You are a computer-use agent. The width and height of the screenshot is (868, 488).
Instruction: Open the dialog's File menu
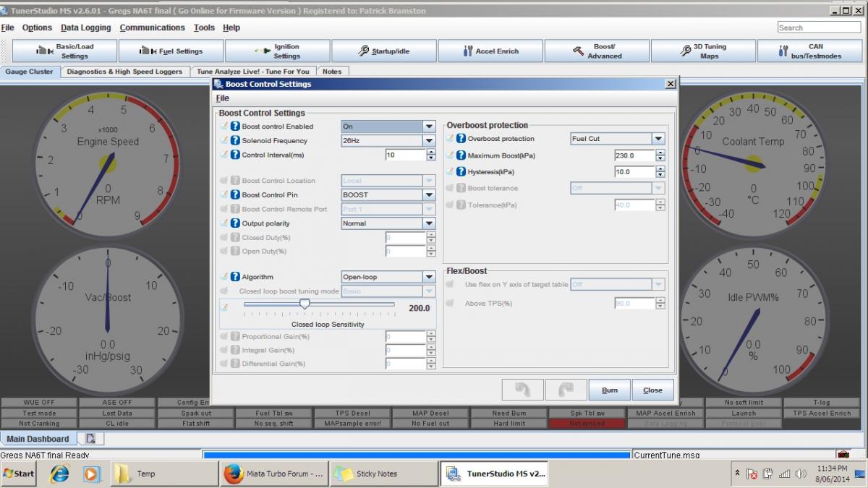[223, 98]
